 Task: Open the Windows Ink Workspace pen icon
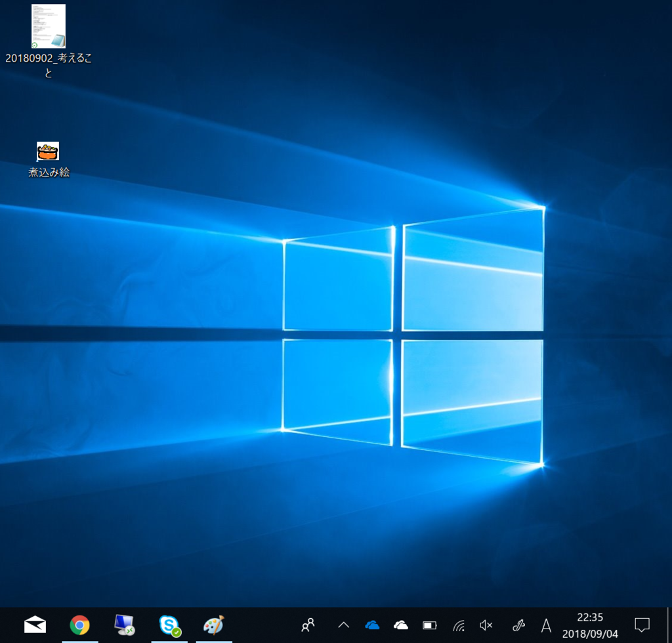tap(518, 625)
